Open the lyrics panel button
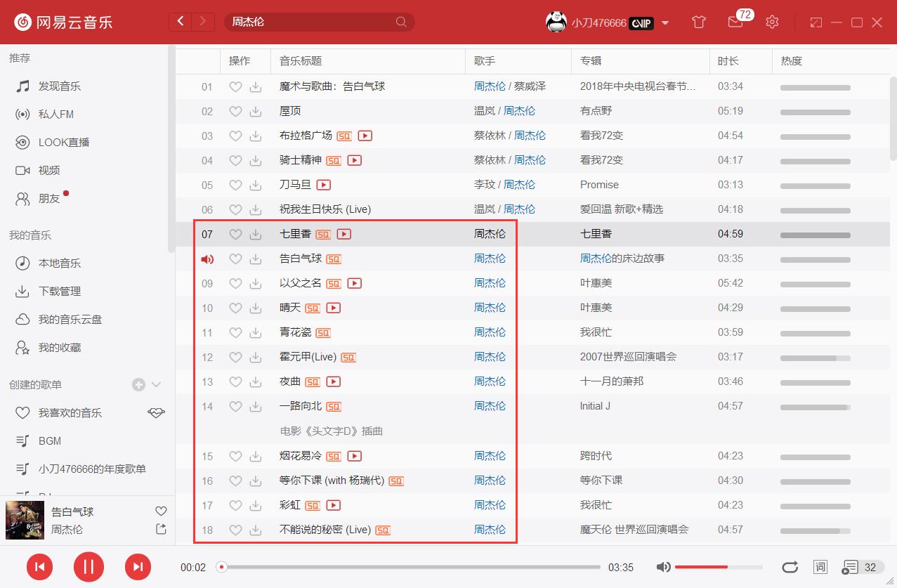This screenshot has width=897, height=588. [820, 567]
